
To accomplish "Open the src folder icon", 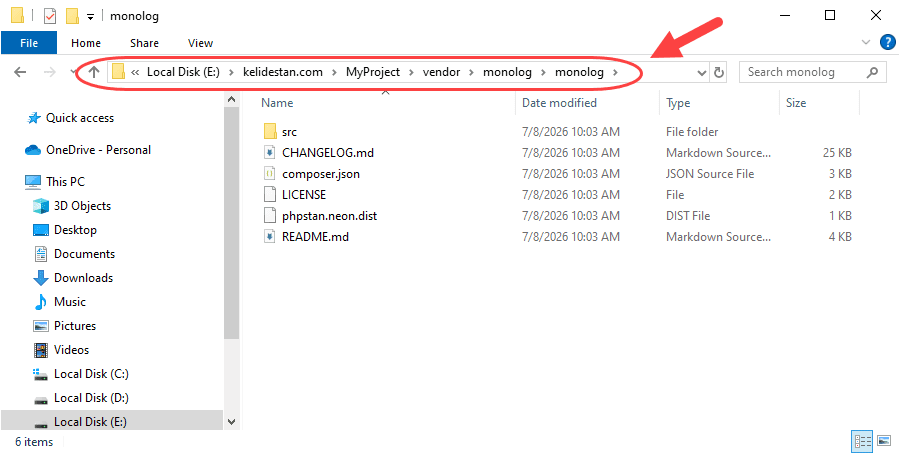I will [270, 132].
